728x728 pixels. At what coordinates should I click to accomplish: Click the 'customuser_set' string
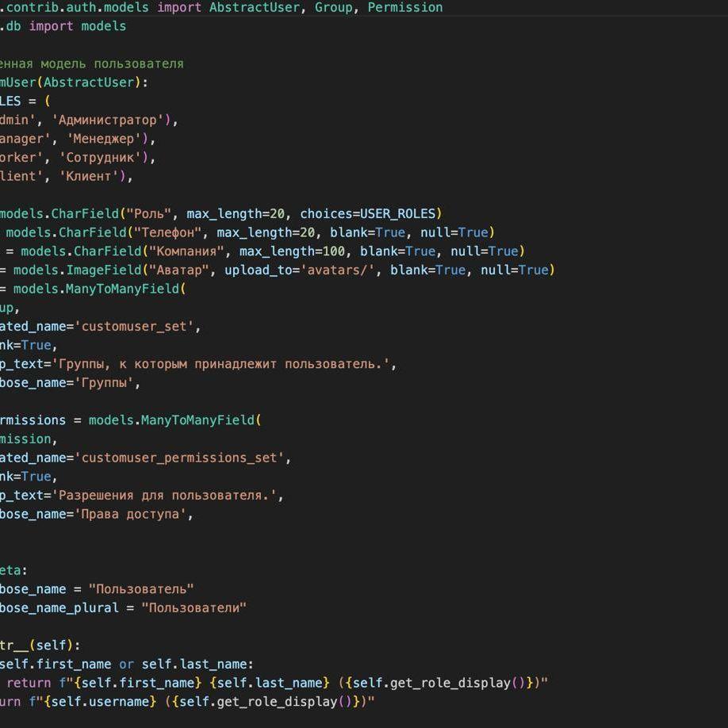pos(134,327)
